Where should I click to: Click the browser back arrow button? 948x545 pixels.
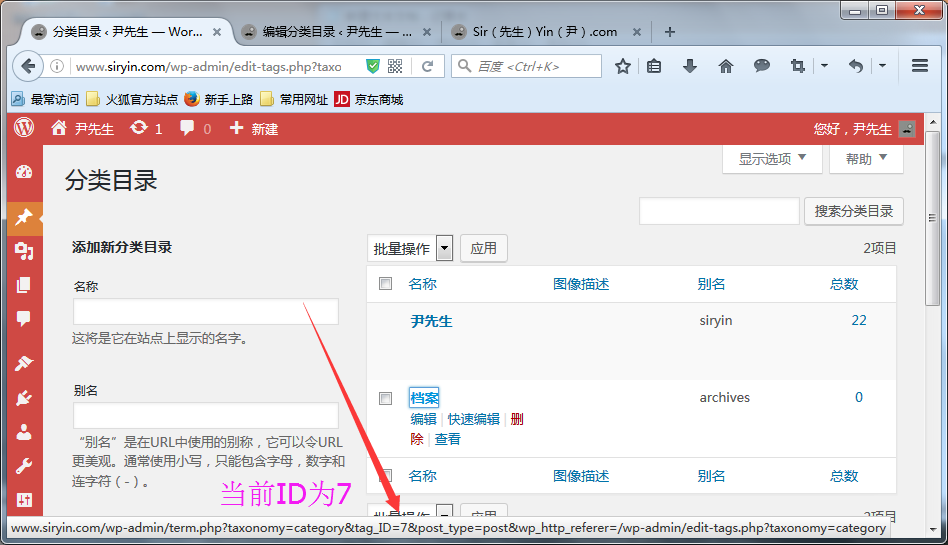coord(28,66)
